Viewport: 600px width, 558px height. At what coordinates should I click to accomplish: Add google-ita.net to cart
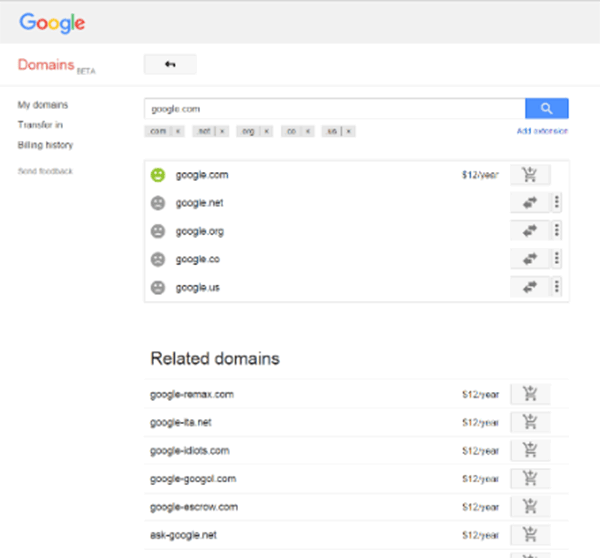[530, 423]
